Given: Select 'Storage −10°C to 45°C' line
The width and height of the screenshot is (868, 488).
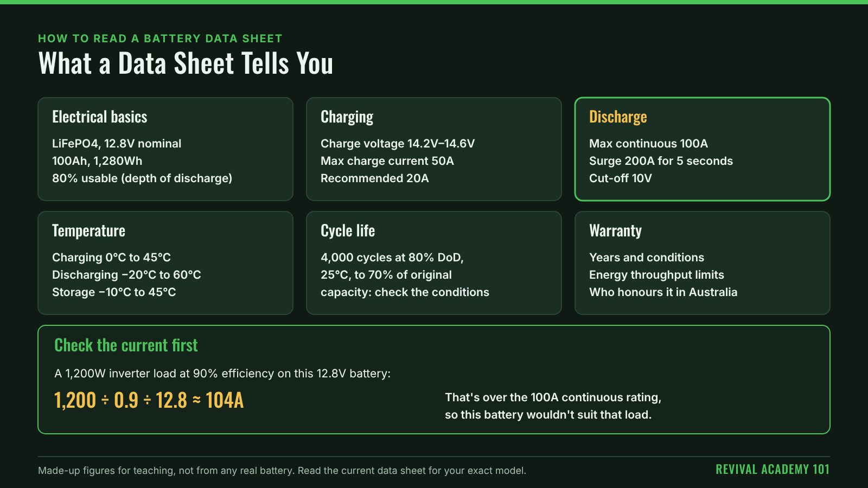Looking at the screenshot, I should [114, 292].
